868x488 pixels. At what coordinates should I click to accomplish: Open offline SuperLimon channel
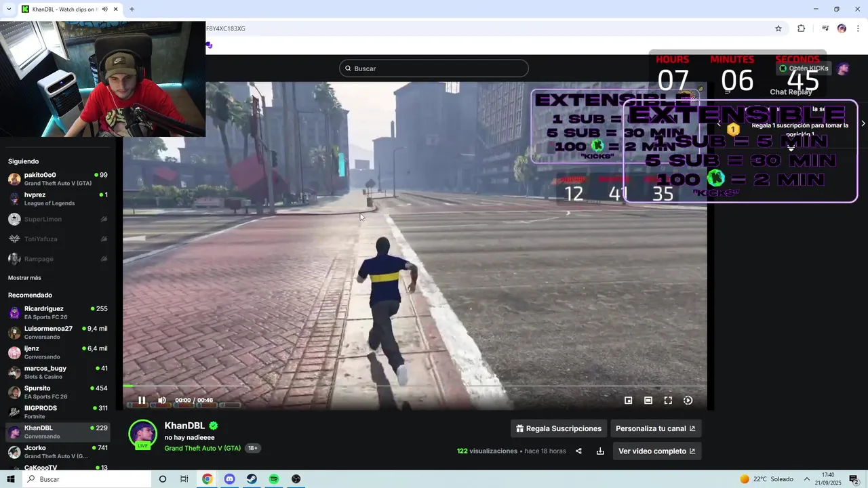(58, 219)
